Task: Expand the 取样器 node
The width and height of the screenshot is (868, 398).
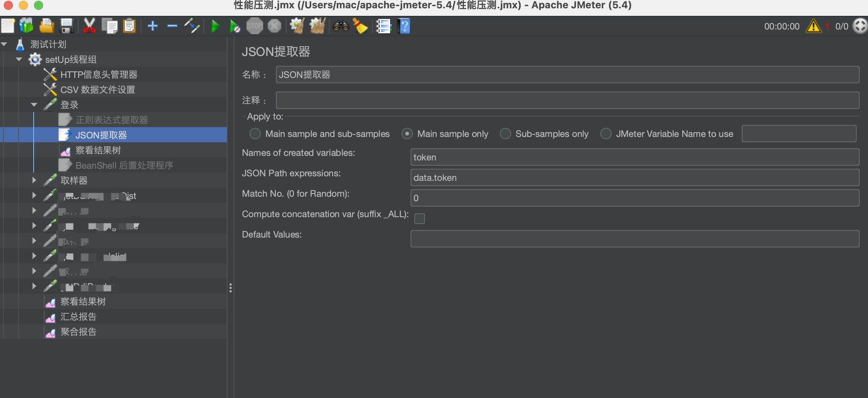Action: [34, 180]
